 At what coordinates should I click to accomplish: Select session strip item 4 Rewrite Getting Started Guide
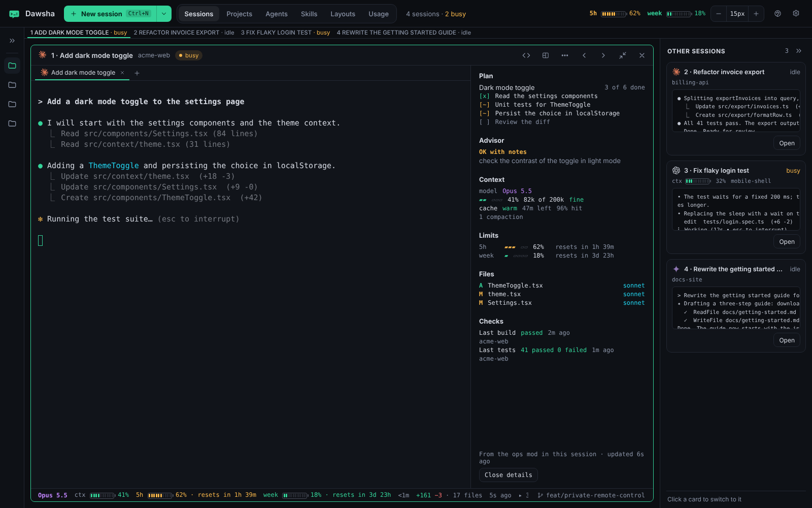click(x=404, y=33)
